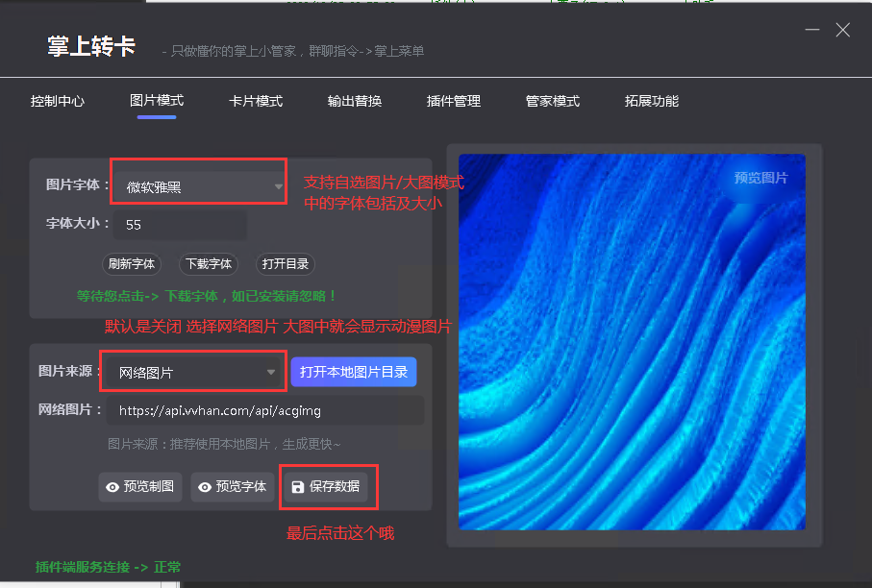Click the 字体大小 input field

point(180,225)
